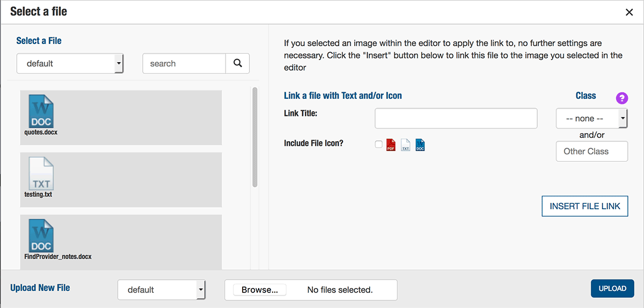Click the purple help question mark icon

pos(621,98)
